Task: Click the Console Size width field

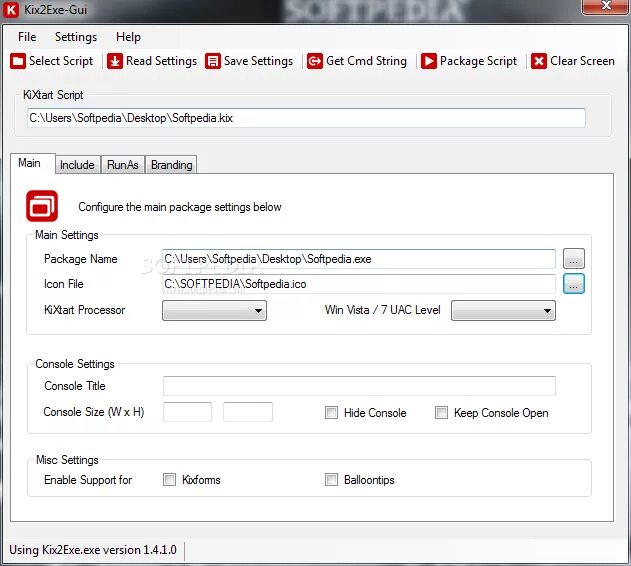Action: 187,412
